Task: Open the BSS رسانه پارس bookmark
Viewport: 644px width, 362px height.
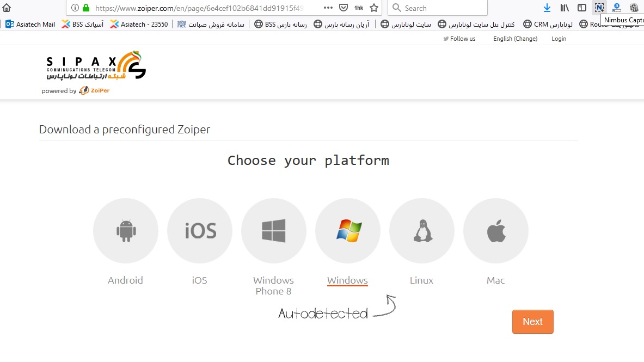Action: (x=280, y=24)
